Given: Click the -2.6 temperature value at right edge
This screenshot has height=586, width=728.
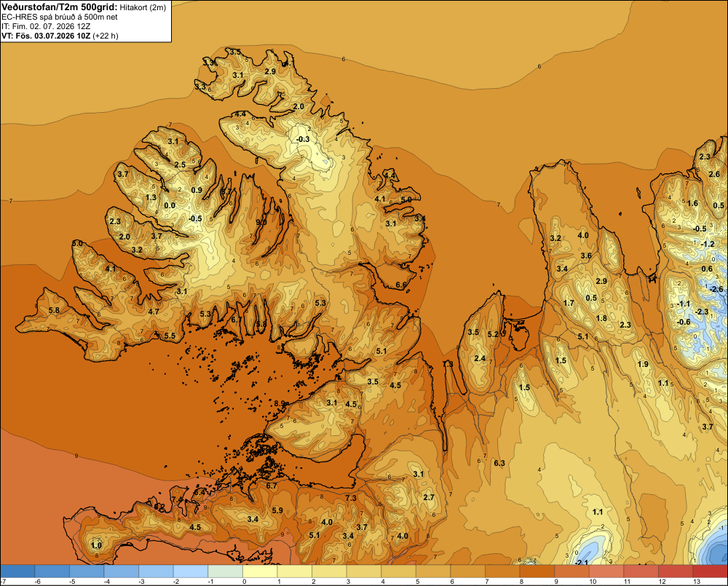Looking at the screenshot, I should tap(716, 289).
